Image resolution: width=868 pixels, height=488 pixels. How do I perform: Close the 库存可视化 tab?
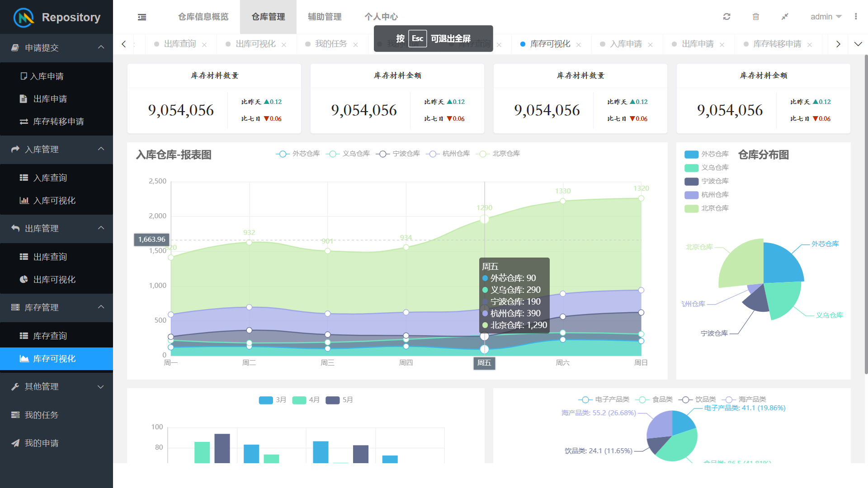click(x=579, y=45)
